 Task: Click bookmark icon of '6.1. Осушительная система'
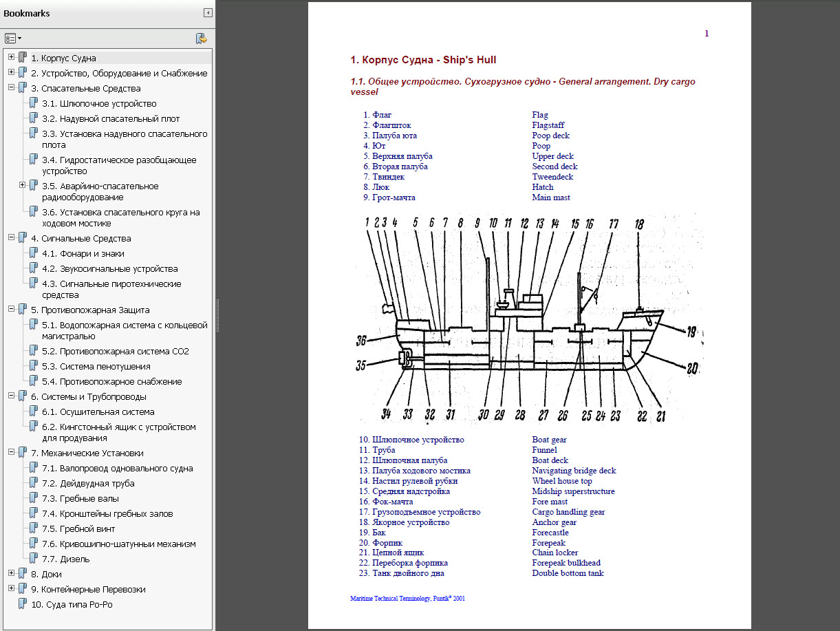pos(33,411)
